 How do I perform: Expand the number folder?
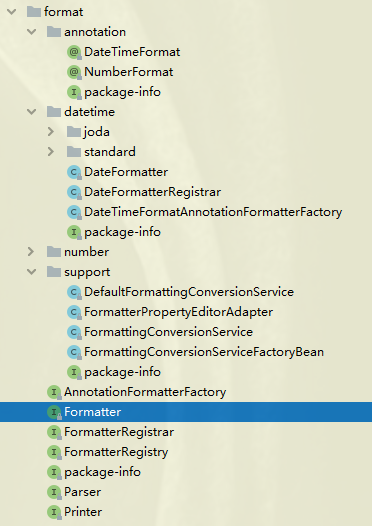(31, 252)
